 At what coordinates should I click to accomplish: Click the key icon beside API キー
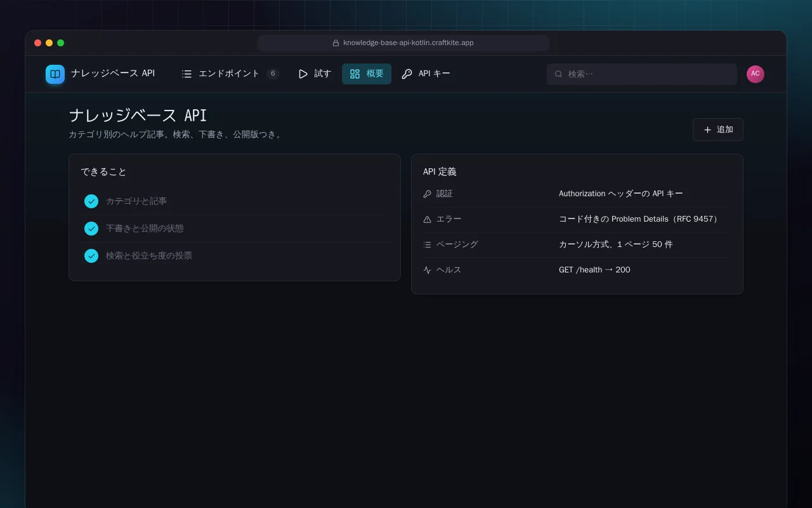coord(407,74)
